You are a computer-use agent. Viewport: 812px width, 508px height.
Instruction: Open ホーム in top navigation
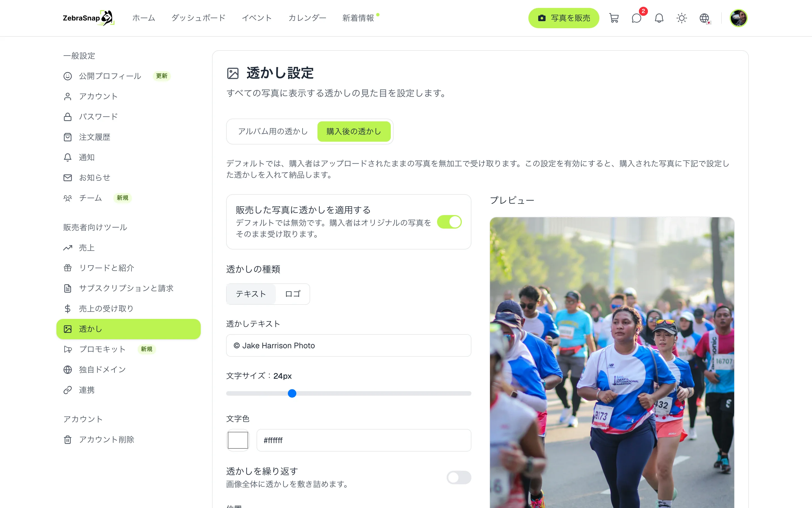tap(144, 18)
